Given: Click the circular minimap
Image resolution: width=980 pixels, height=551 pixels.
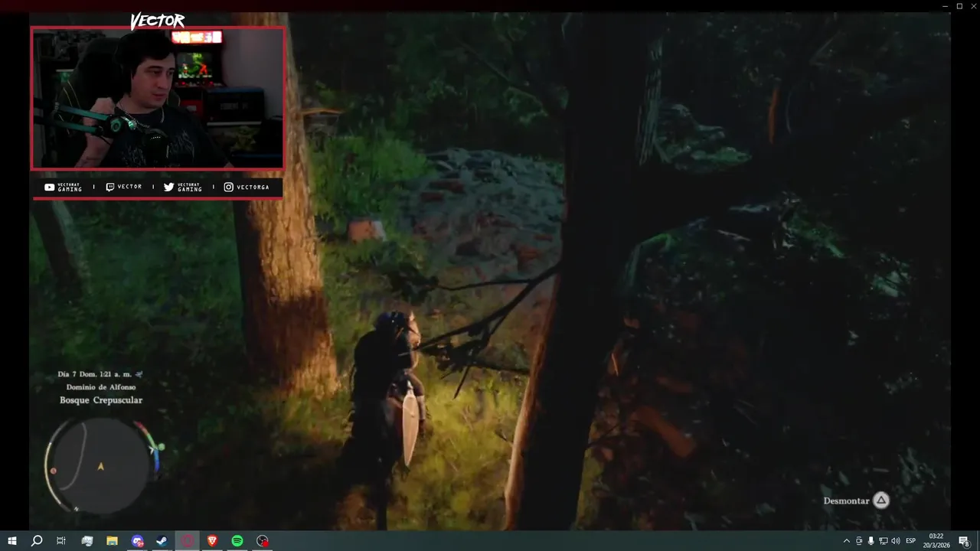Looking at the screenshot, I should [100, 465].
